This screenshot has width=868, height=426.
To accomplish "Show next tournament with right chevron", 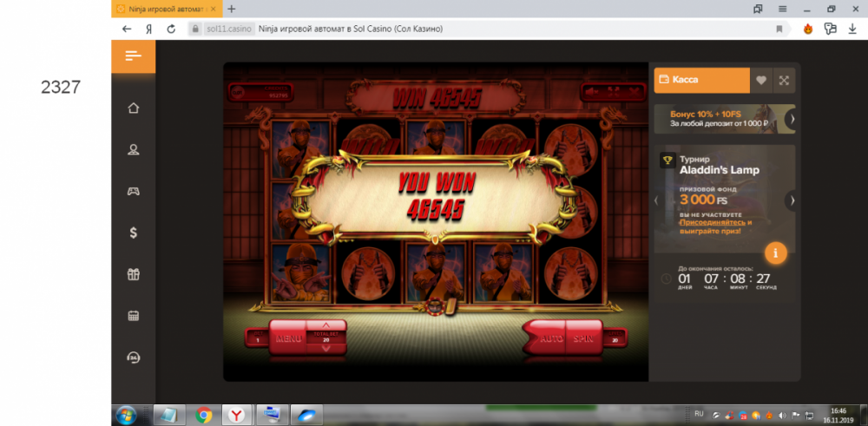I will pyautogui.click(x=790, y=200).
